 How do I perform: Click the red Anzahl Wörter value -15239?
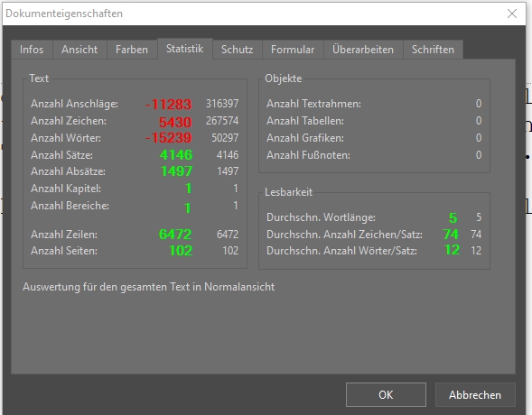tap(168, 137)
